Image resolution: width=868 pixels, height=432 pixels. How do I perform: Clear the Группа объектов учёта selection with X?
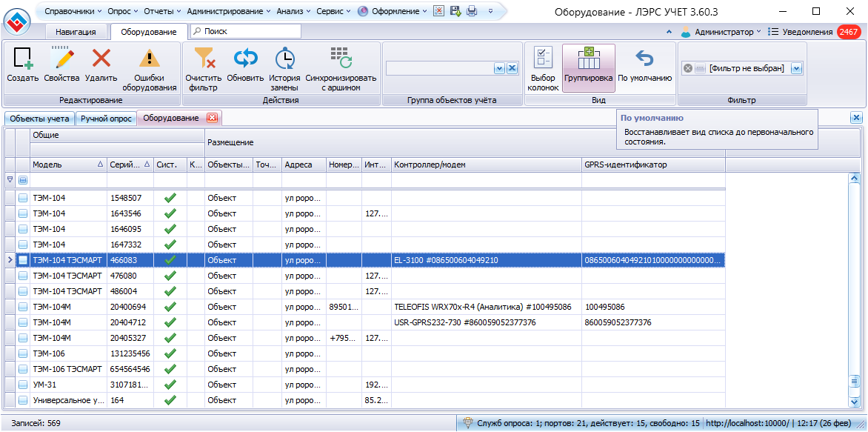pos(512,68)
